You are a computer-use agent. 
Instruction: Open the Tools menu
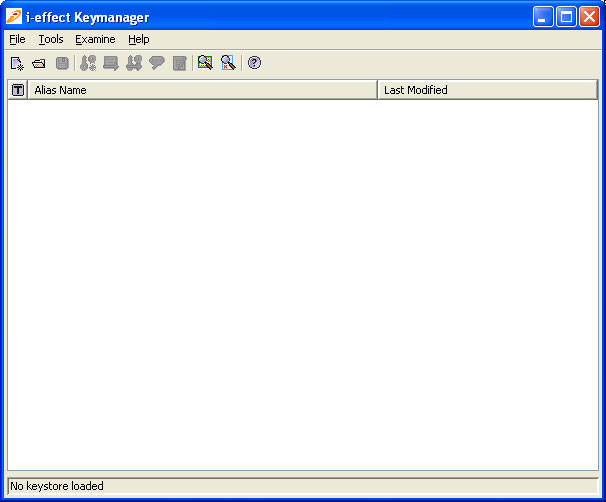[51, 39]
